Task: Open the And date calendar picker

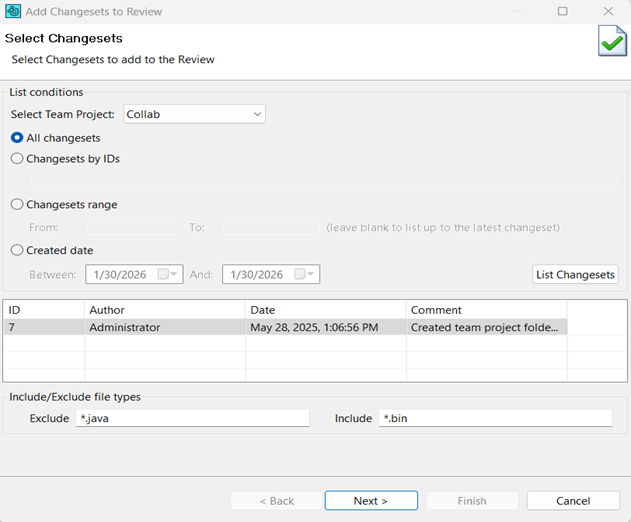Action: [x=304, y=274]
